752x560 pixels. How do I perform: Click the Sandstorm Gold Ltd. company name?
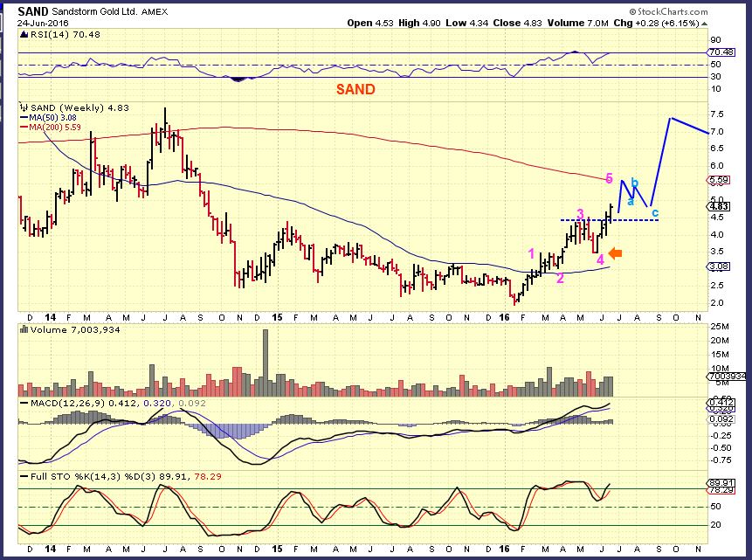95,12
